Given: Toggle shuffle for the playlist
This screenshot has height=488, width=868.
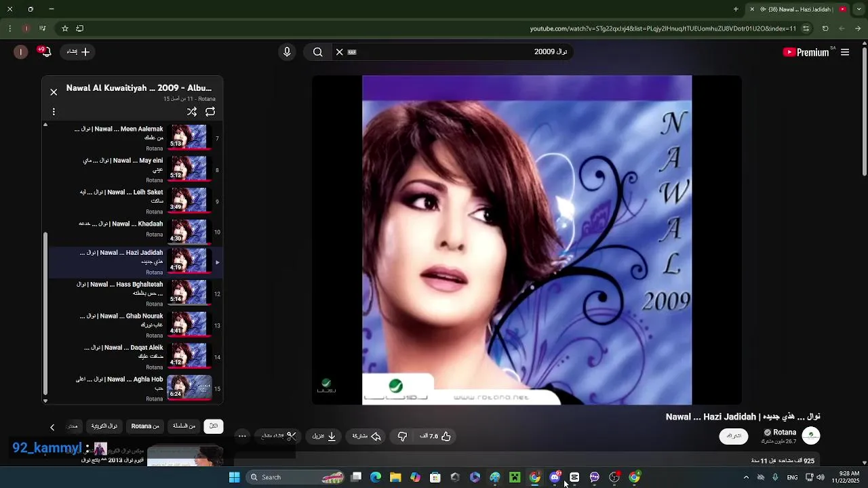Looking at the screenshot, I should (192, 112).
